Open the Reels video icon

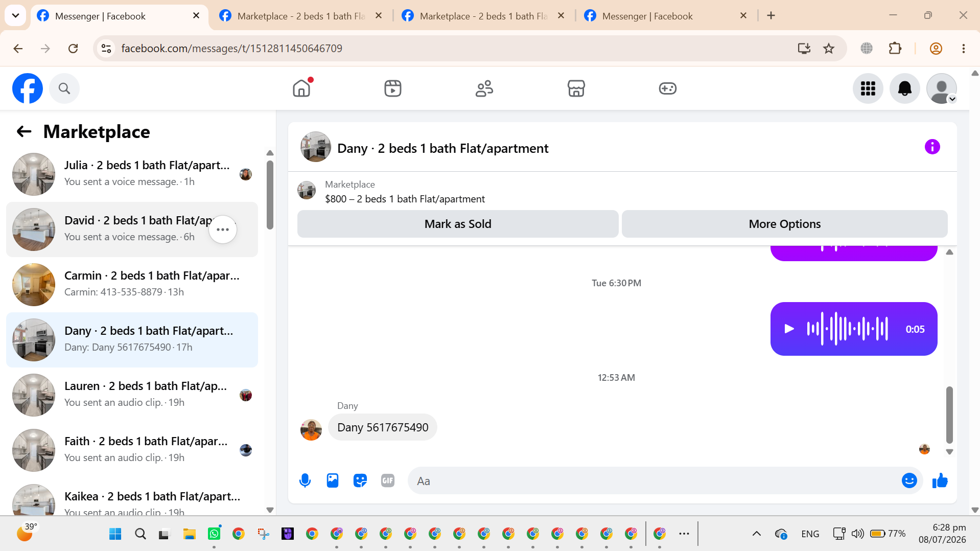[x=393, y=88]
